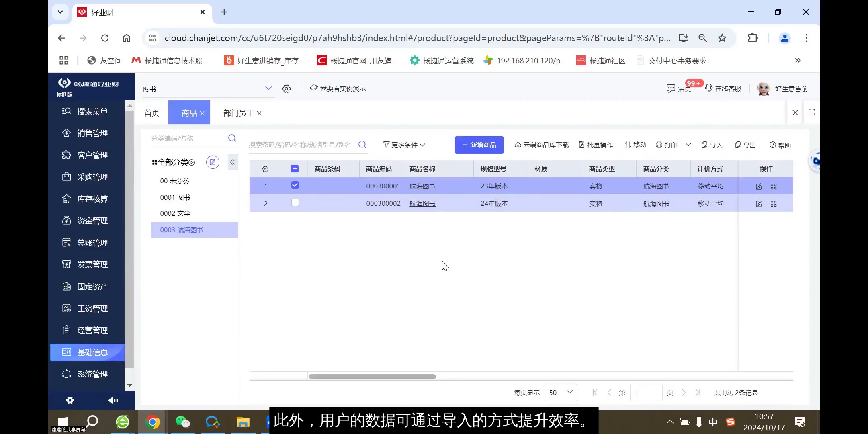Click the 新增商品 button
The height and width of the screenshot is (434, 868).
[478, 145]
